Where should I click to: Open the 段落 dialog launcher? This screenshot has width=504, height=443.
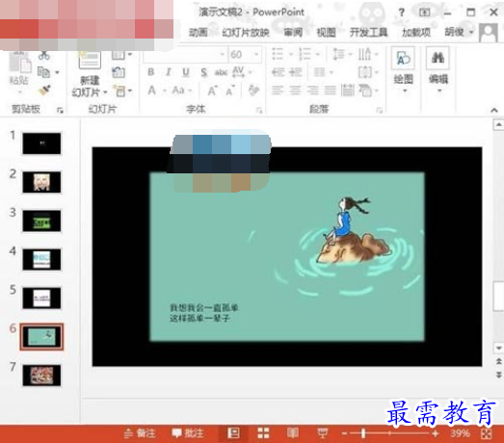pos(380,111)
